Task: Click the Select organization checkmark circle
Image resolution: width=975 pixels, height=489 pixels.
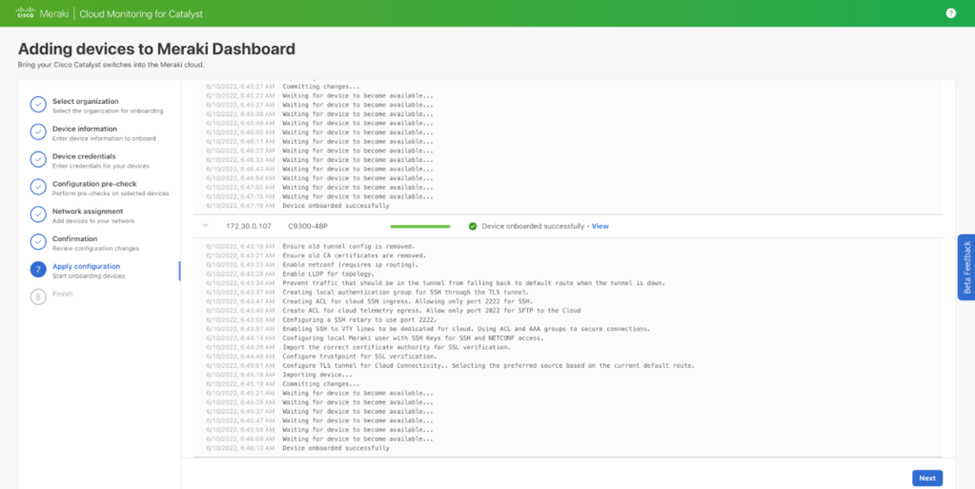Action: [x=38, y=105]
